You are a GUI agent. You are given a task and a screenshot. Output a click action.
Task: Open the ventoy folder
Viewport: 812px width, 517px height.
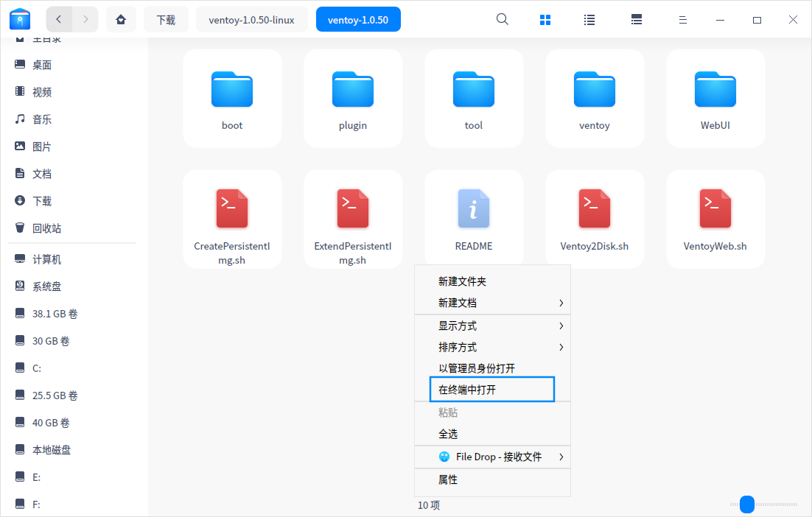[x=595, y=99]
